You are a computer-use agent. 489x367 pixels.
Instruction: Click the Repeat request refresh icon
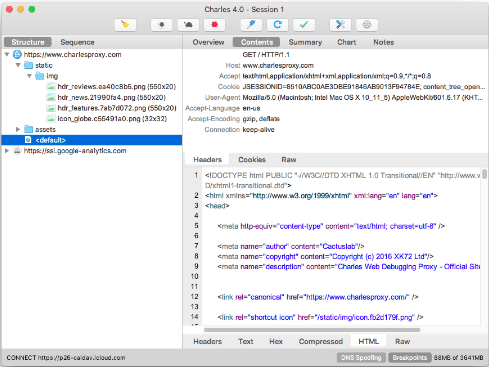click(277, 25)
